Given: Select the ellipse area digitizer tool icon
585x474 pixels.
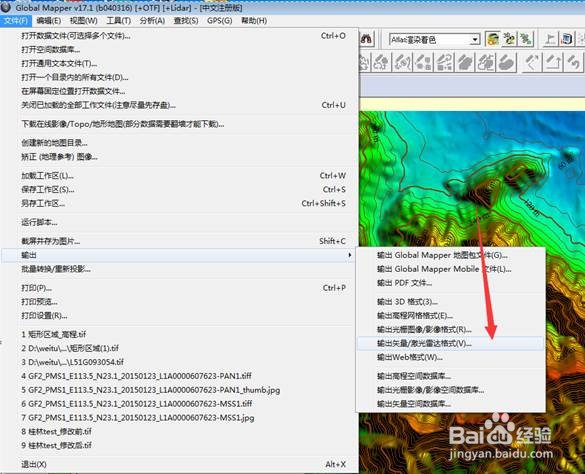Looking at the screenshot, I should [x=507, y=62].
